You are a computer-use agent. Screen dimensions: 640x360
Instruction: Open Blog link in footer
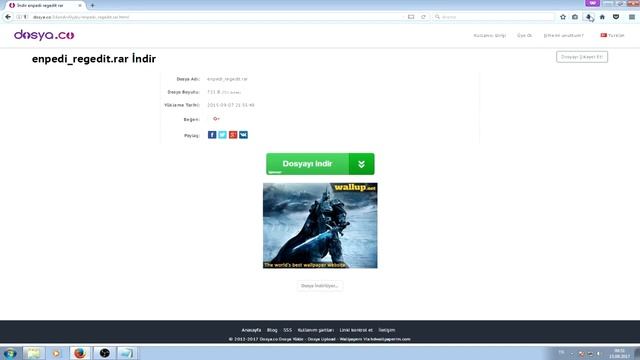272,330
